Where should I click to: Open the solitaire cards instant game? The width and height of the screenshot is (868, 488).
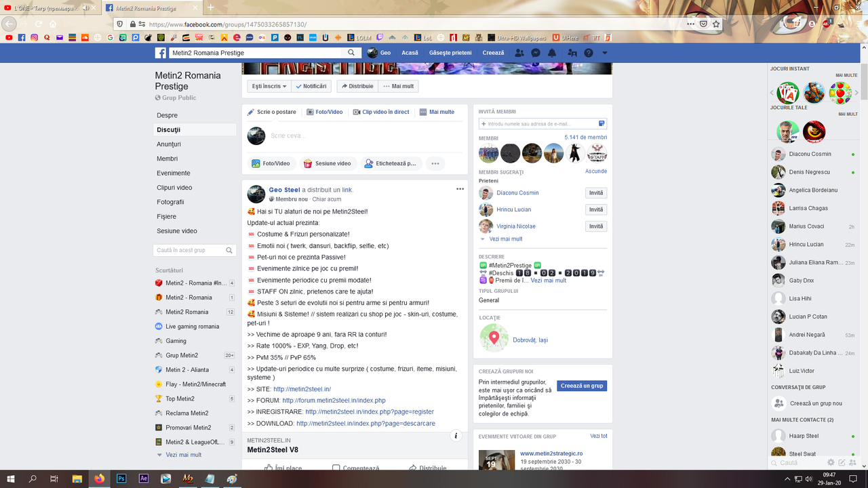click(x=788, y=93)
